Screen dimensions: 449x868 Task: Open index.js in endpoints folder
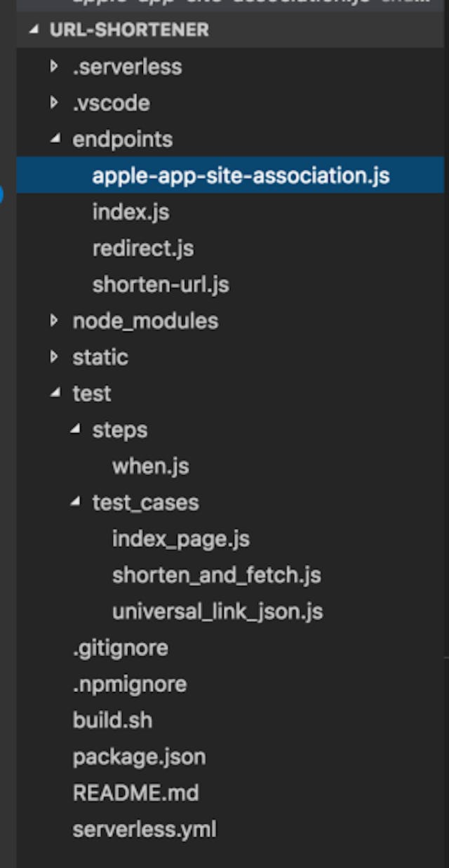tap(130, 212)
